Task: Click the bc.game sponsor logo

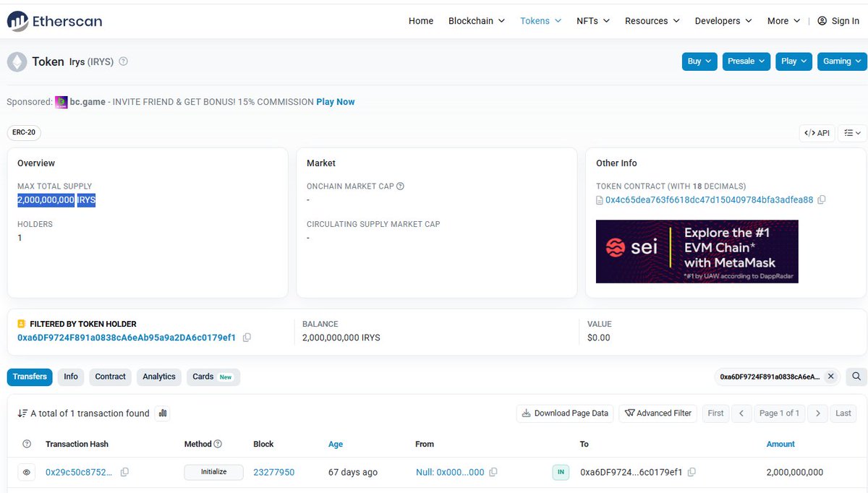Action: pos(61,102)
